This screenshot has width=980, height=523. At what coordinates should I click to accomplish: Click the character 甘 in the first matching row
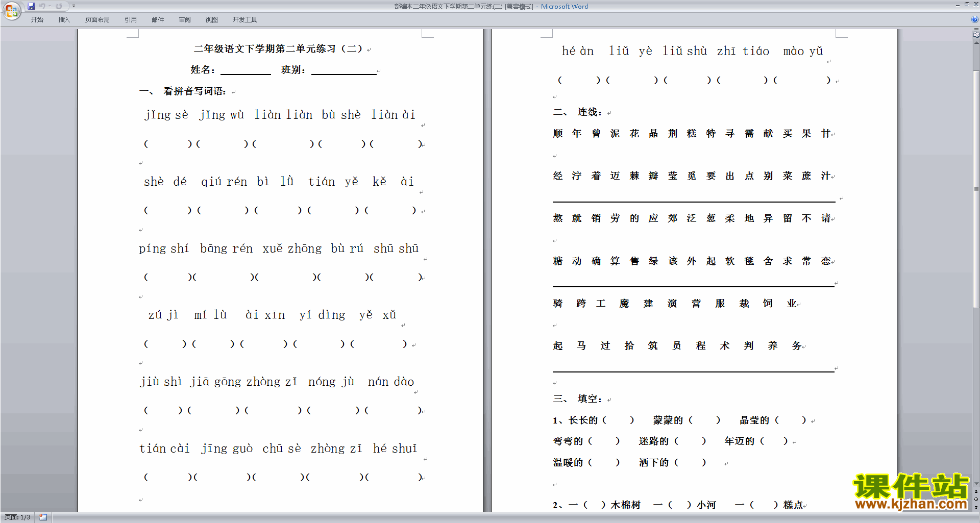tap(826, 134)
